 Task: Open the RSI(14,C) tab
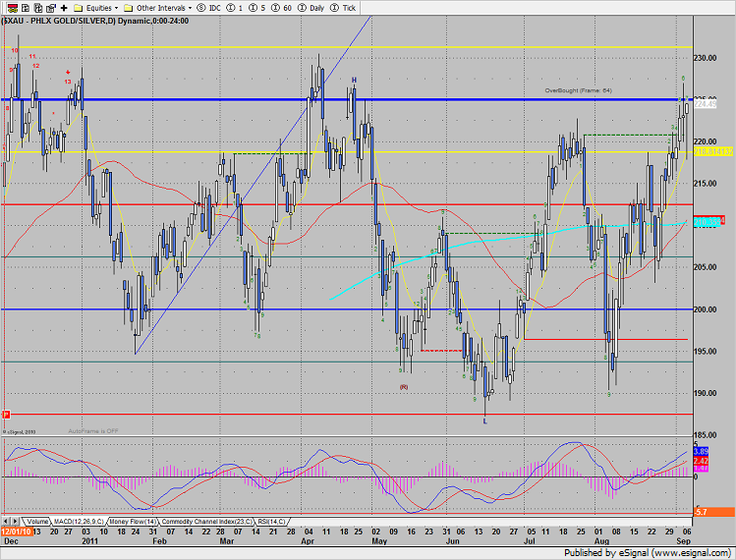(x=271, y=522)
